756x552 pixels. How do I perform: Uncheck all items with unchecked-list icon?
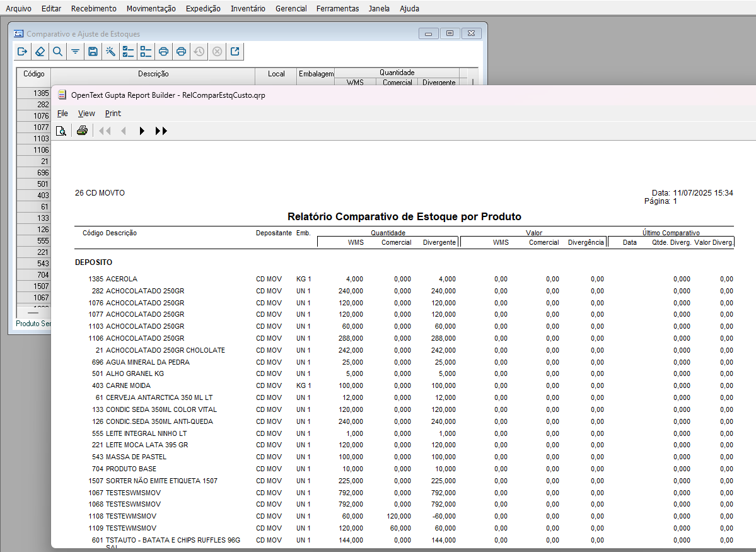point(146,52)
